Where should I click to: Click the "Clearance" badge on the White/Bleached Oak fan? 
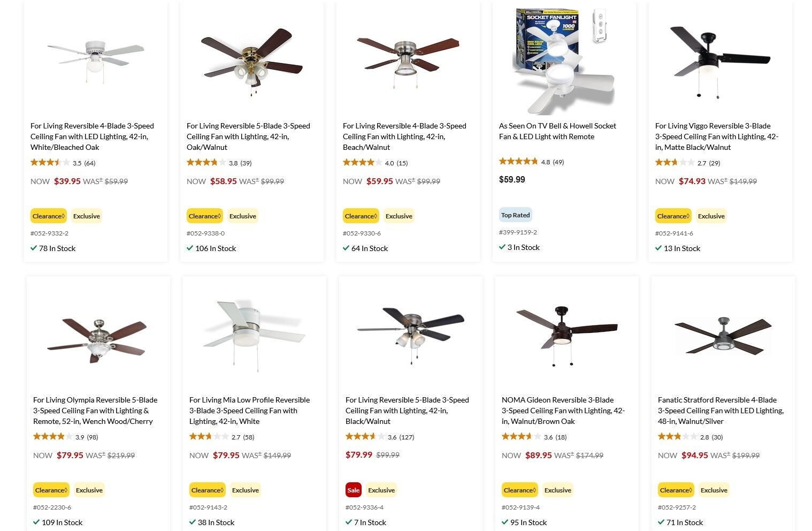click(x=48, y=216)
